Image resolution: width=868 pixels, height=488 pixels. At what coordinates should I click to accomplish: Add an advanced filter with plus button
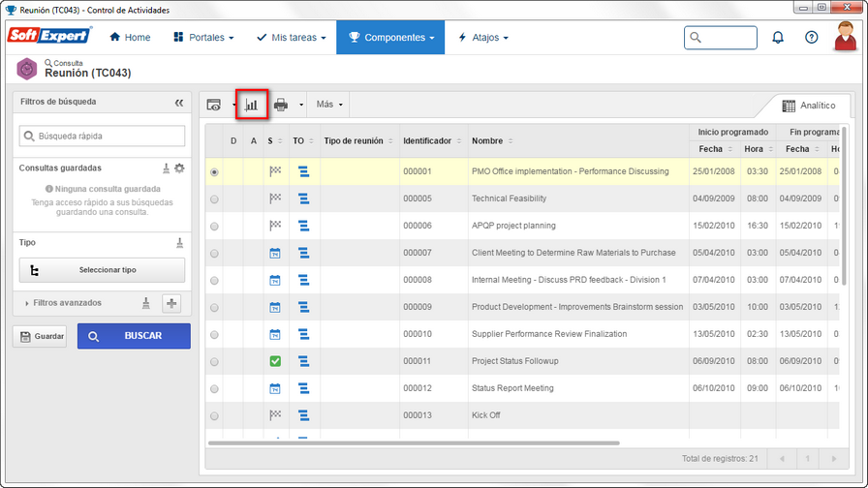[171, 303]
